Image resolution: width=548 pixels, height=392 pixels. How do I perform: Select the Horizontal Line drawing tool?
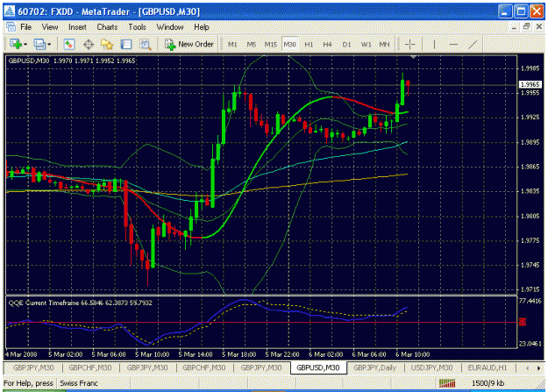[x=453, y=45]
